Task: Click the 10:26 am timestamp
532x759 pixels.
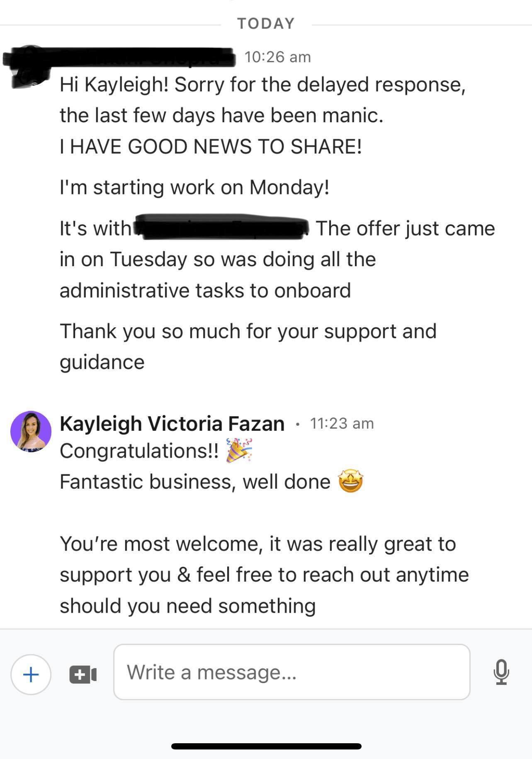Action: click(x=277, y=57)
